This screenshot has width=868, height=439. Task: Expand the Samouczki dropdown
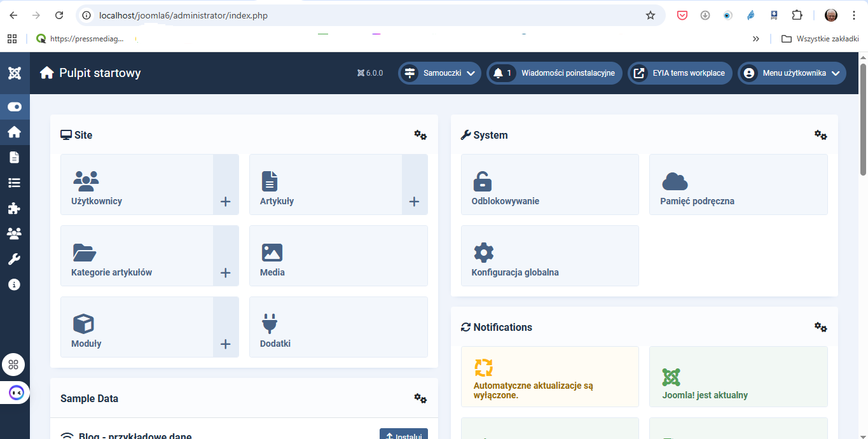(439, 73)
